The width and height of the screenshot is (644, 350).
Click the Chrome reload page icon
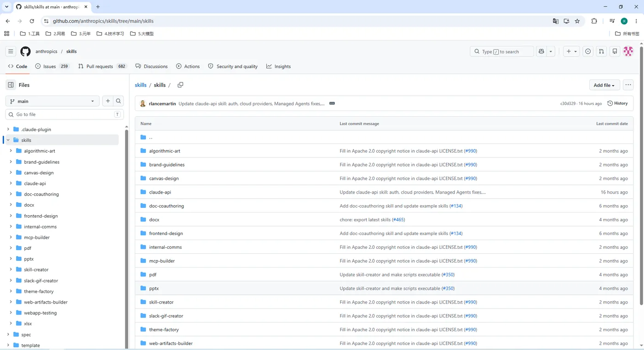tap(32, 21)
